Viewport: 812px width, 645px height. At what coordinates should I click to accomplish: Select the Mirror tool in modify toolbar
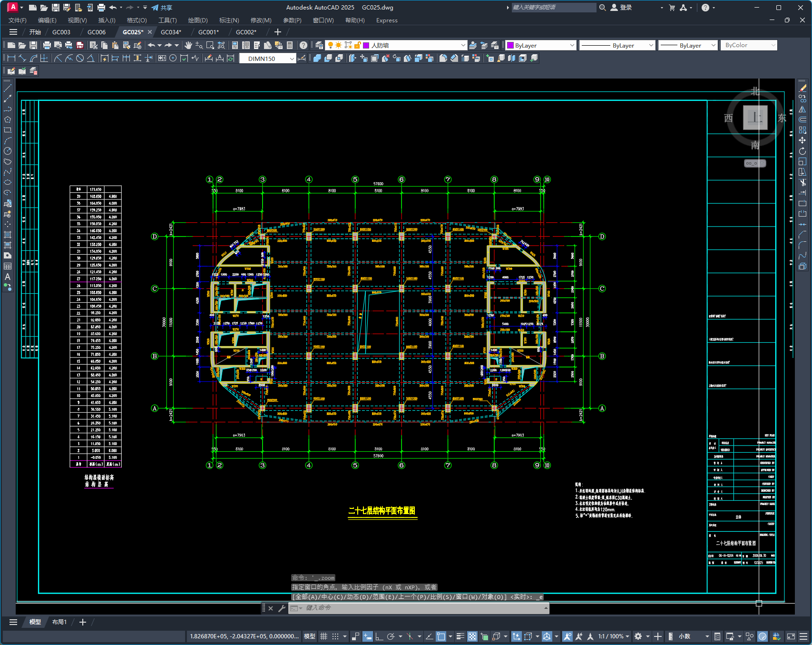(802, 109)
